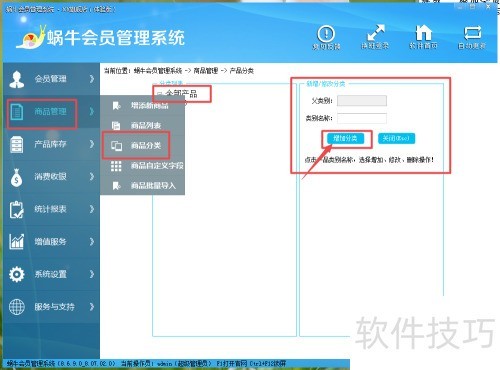This screenshot has height=370, width=500.
Task: Click the 增添新商品 bookmark icon
Action: 116,106
